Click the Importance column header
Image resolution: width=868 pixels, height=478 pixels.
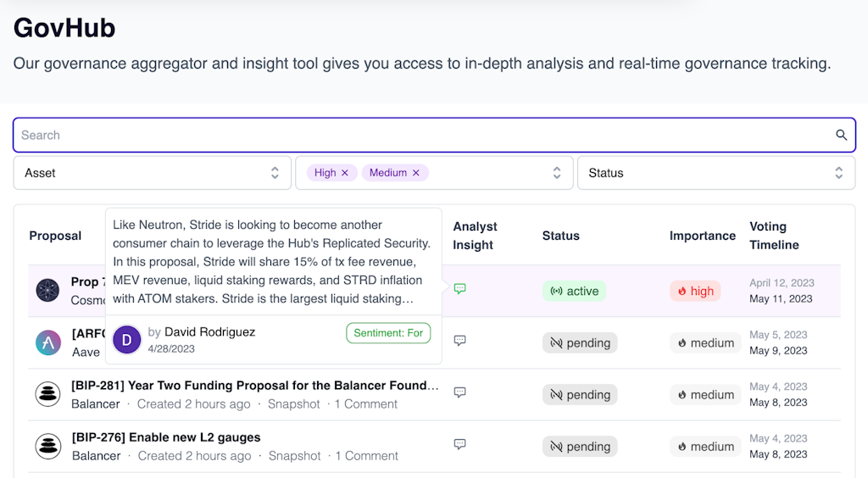pyautogui.click(x=702, y=236)
